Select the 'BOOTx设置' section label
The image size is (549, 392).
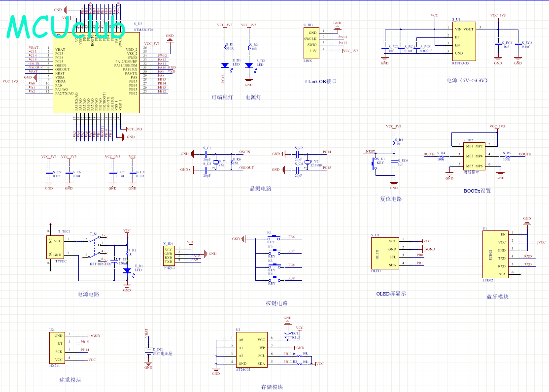[477, 191]
